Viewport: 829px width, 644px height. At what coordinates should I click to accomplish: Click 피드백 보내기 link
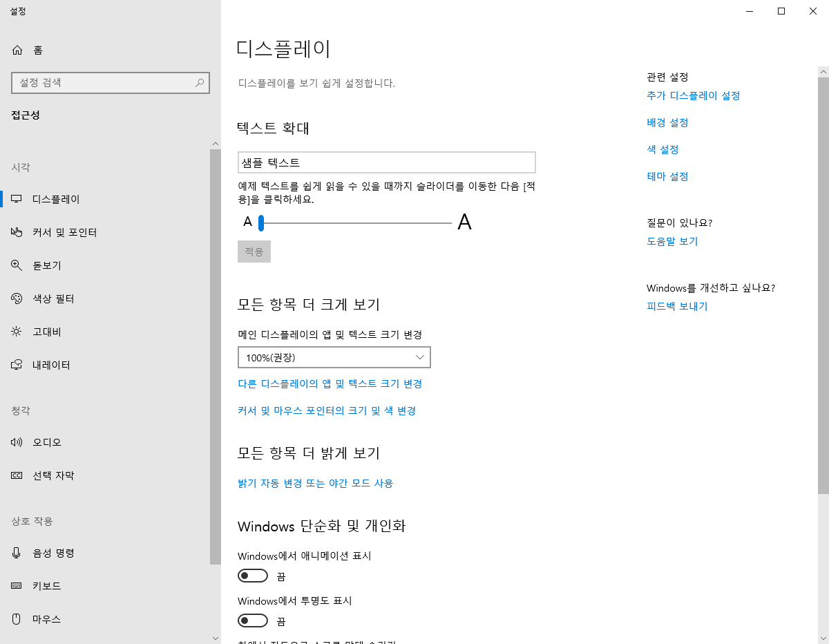(x=676, y=305)
